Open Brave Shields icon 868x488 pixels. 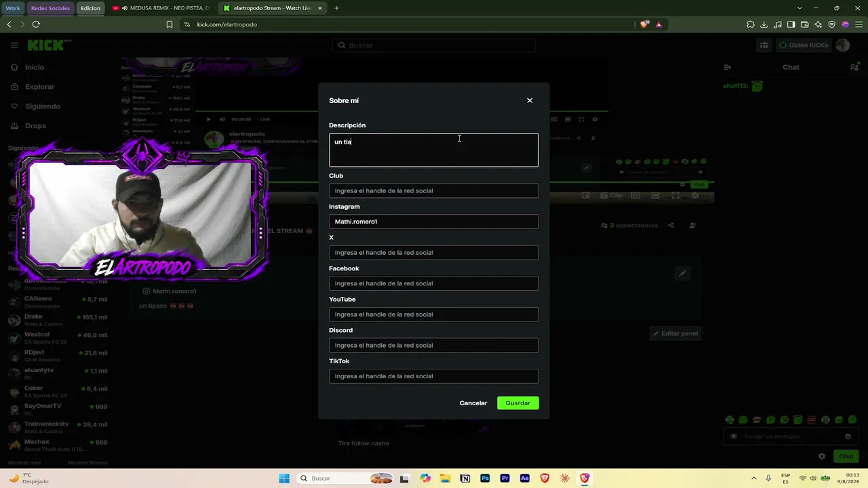click(644, 24)
